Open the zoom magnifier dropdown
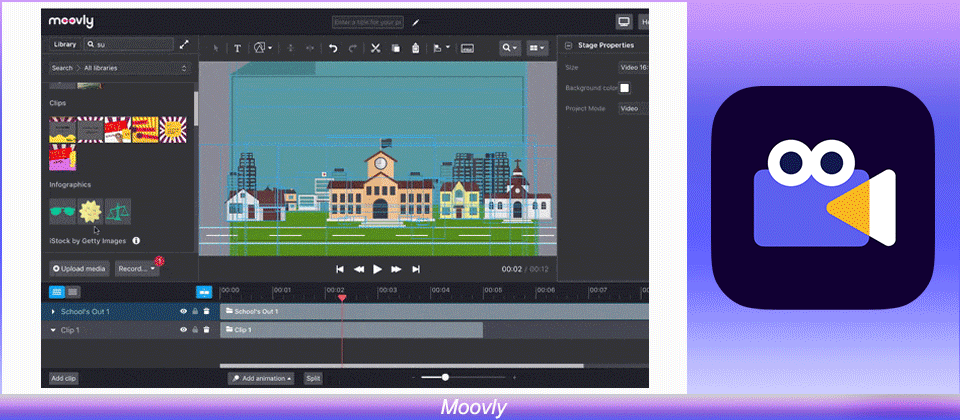The height and width of the screenshot is (420, 960). 510,48
